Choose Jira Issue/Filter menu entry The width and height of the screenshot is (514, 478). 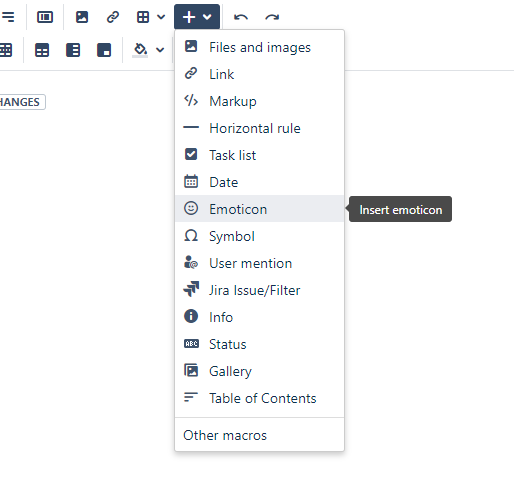point(259,290)
